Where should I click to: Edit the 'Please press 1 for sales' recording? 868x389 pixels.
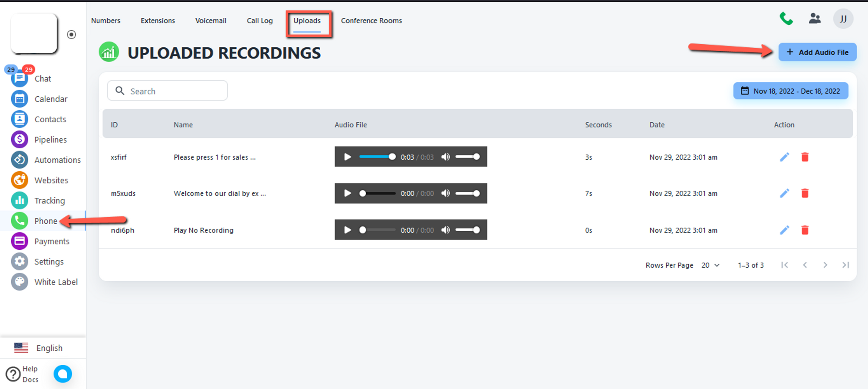point(784,157)
